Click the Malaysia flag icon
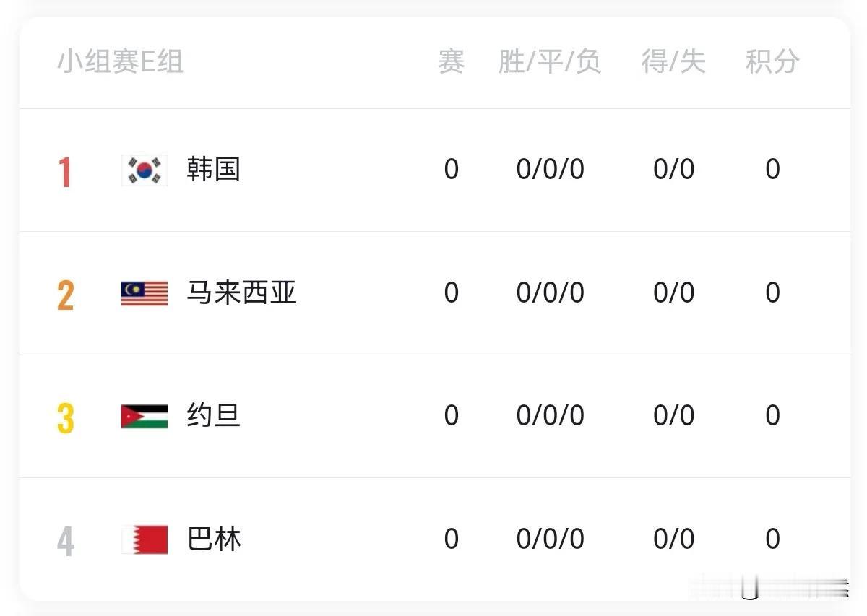867x616 pixels. tap(144, 293)
